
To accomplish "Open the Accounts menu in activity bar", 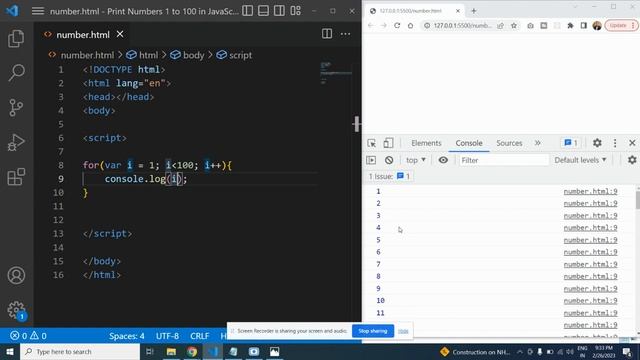I will pyautogui.click(x=16, y=276).
